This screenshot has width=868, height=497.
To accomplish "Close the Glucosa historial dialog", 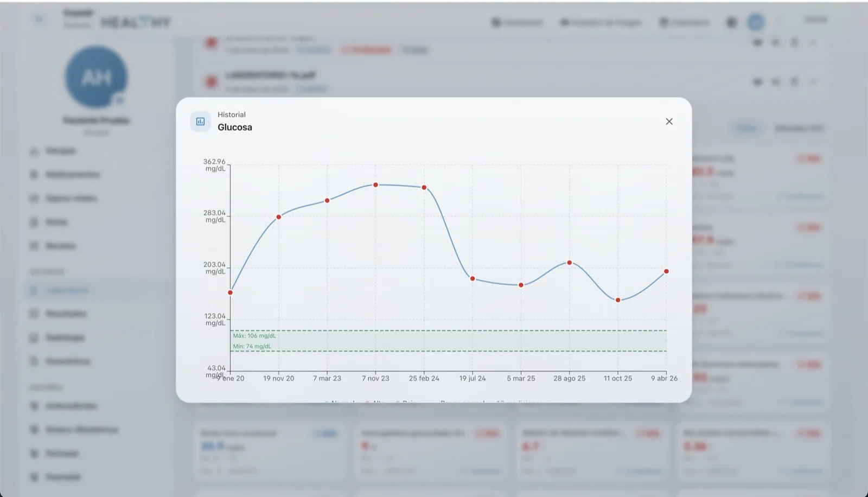I will [x=669, y=122].
